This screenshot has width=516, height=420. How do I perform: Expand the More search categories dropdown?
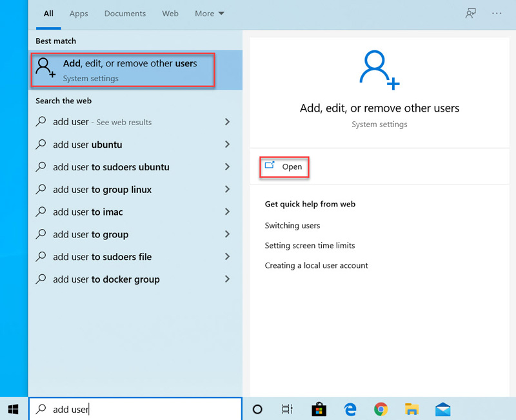click(209, 13)
